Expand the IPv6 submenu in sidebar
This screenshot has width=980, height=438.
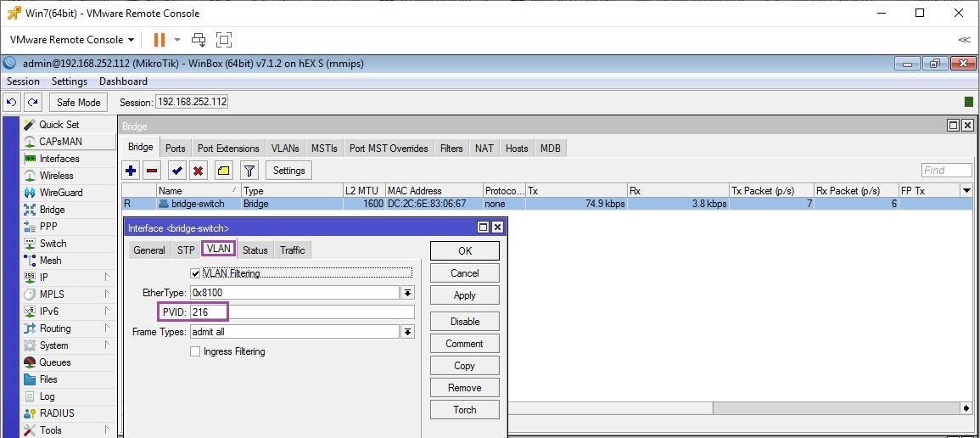tap(107, 312)
